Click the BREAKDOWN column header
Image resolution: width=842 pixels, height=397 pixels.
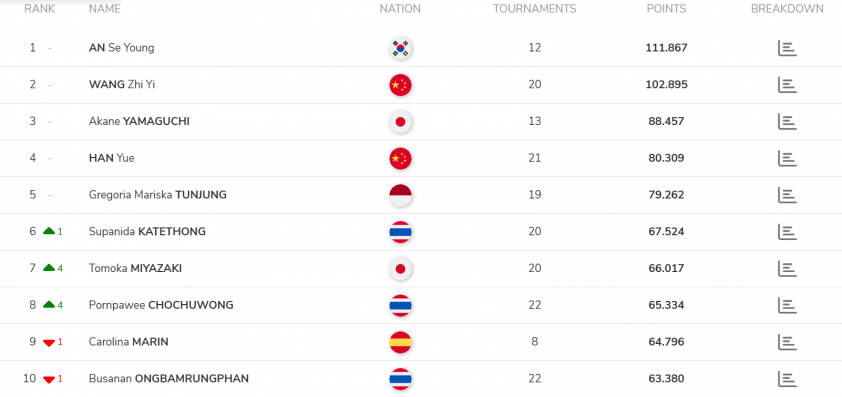(x=787, y=9)
